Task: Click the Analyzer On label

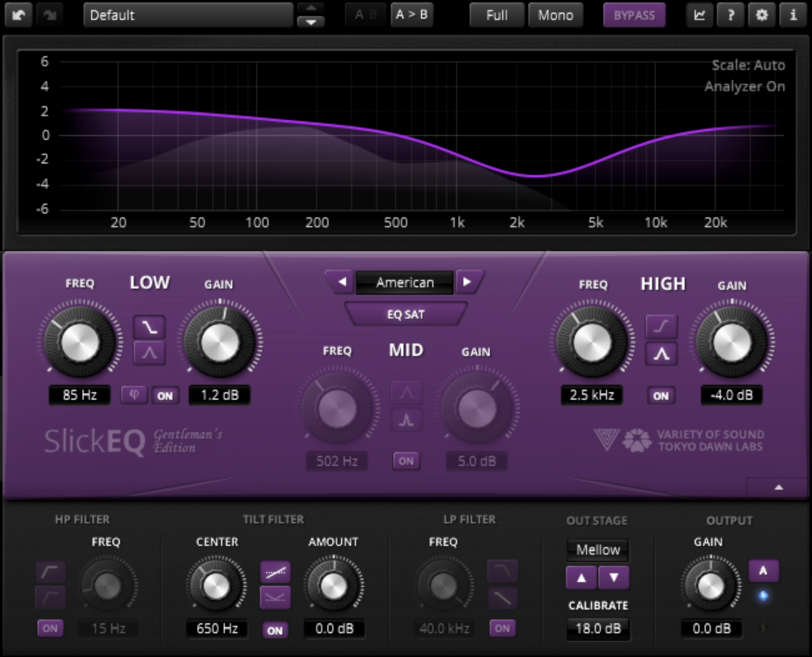Action: tap(745, 87)
